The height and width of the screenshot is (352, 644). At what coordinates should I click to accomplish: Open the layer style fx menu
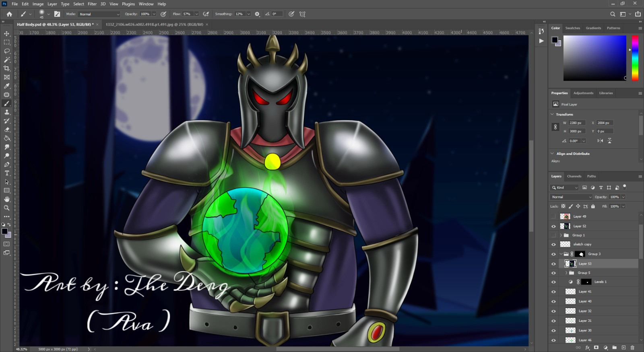(x=587, y=348)
